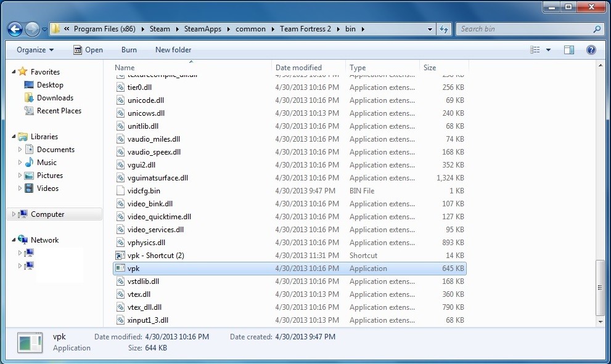
Task: Click the vidcfg.bin blank file icon
Action: (120, 191)
